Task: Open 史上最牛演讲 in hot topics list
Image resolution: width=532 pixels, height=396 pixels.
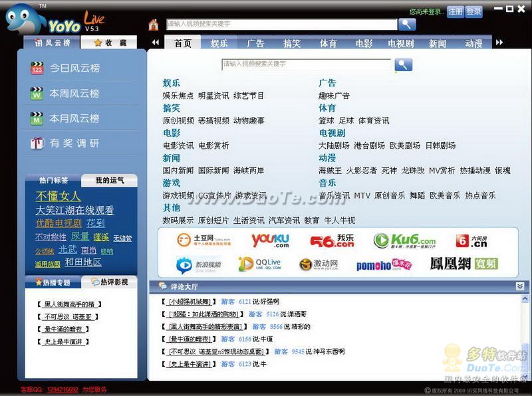Action: pos(63,342)
